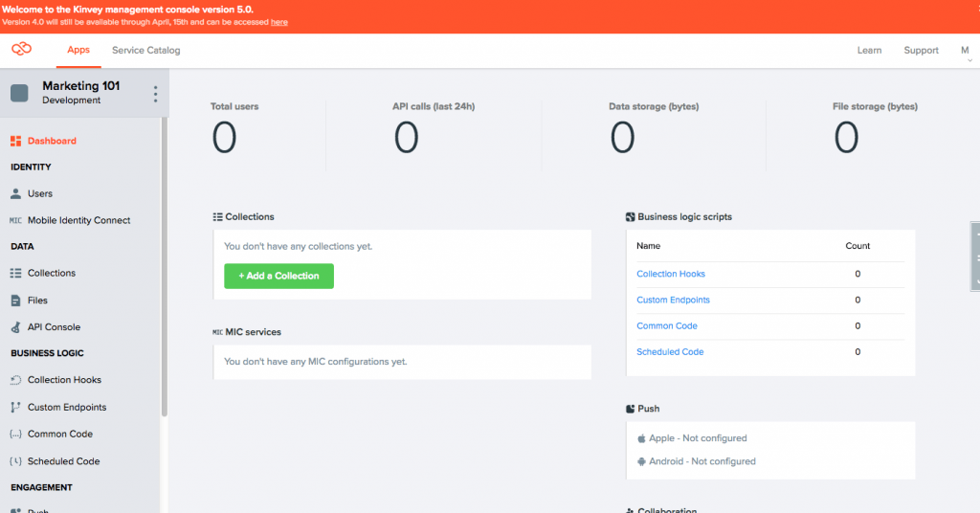Switch to the Service Catalog tab
Screen dimensions: 980x513
coord(145,50)
